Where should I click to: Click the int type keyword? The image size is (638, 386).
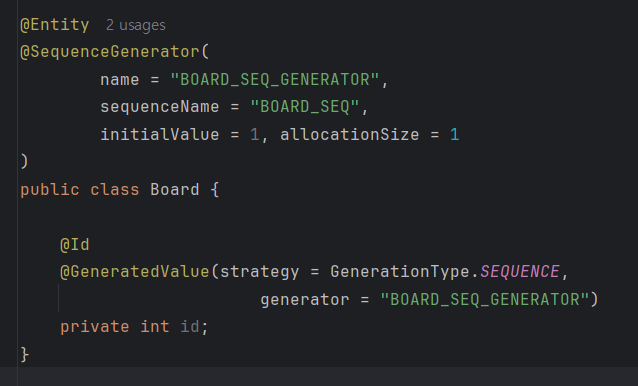click(155, 327)
